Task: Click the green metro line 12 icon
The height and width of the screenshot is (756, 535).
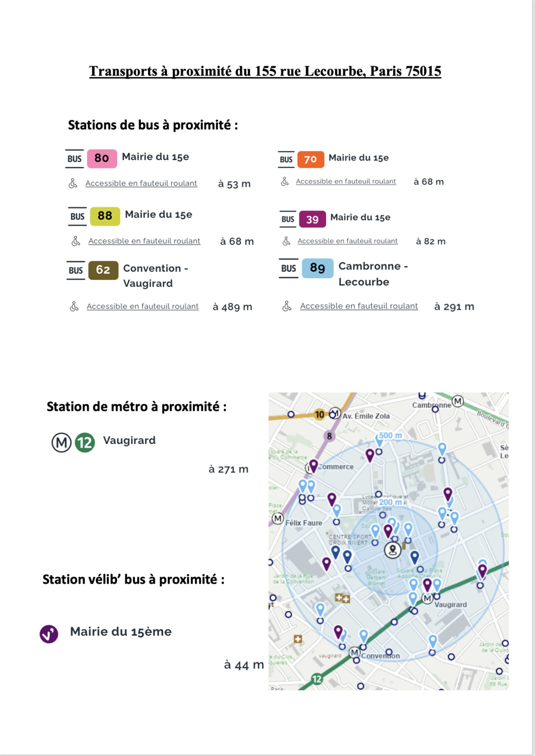Action: [x=85, y=443]
